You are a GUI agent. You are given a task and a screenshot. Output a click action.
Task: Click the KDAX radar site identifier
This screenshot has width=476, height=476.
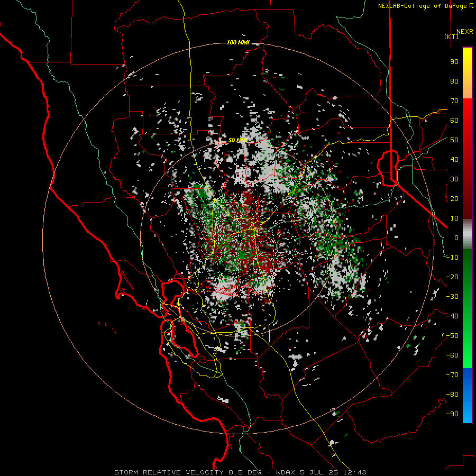point(286,472)
